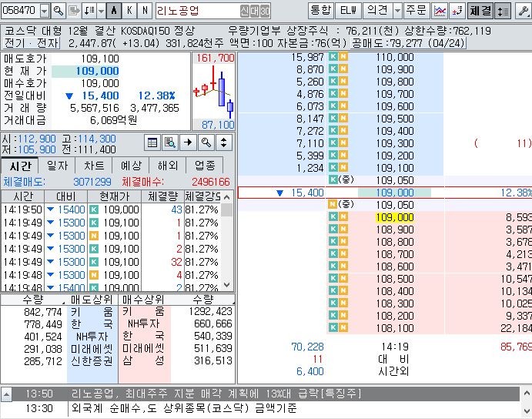532x419 pixels.
Task: Click the 의견 button
Action: coord(377,11)
